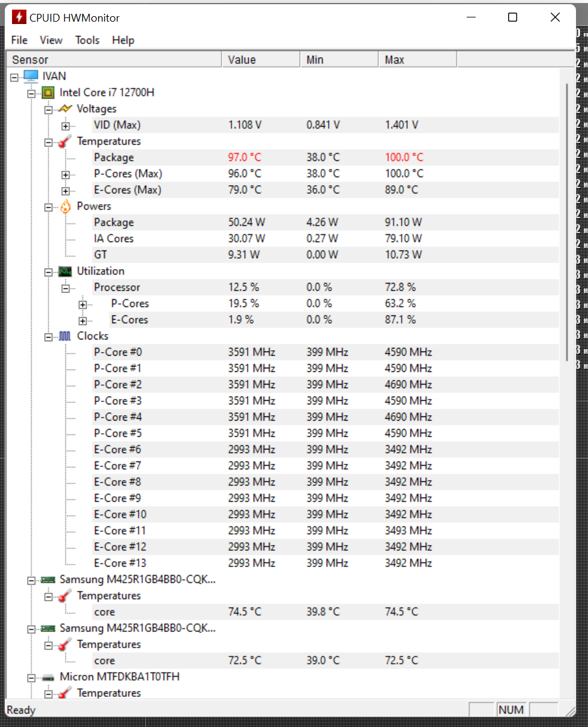Collapse the Voltages section
The image size is (588, 727).
[48, 109]
